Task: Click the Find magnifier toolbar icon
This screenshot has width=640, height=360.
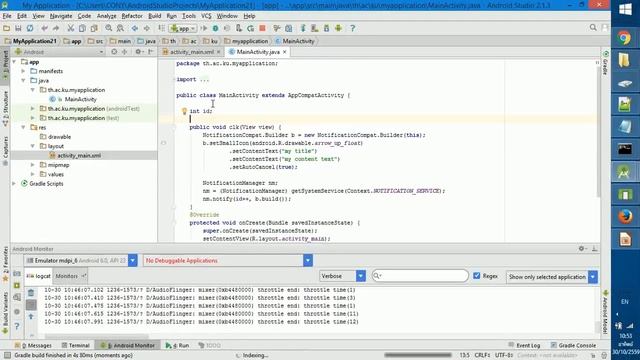Action: tap(109, 28)
